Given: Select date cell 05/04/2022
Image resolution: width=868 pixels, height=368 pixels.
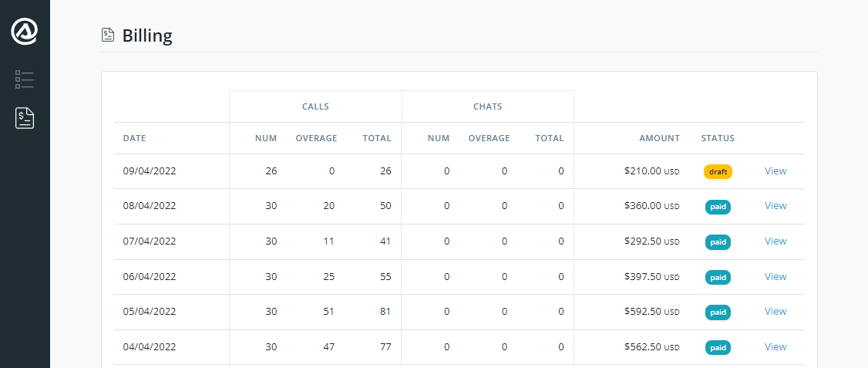Looking at the screenshot, I should (x=150, y=312).
